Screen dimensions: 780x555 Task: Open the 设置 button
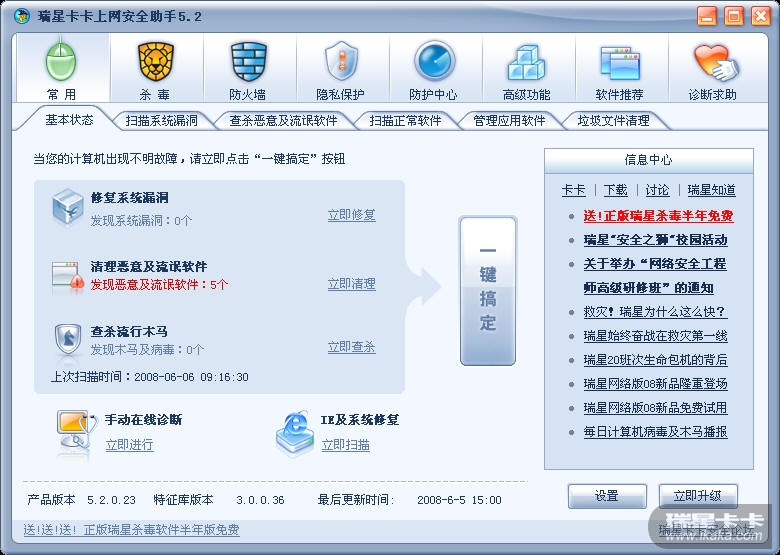607,496
